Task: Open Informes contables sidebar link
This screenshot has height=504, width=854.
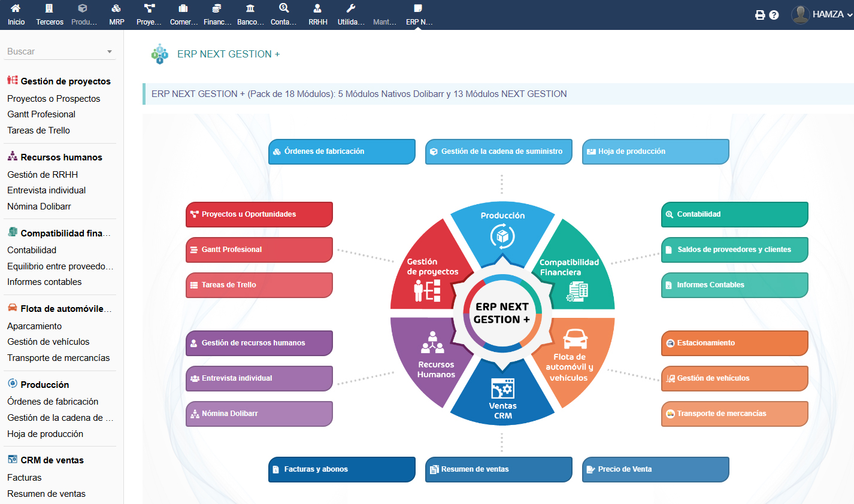Action: click(44, 282)
